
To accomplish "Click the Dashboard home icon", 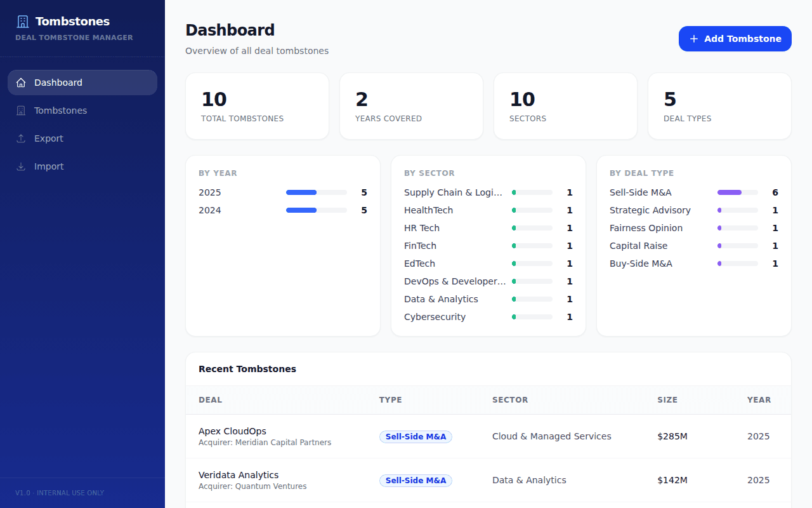I will [21, 83].
